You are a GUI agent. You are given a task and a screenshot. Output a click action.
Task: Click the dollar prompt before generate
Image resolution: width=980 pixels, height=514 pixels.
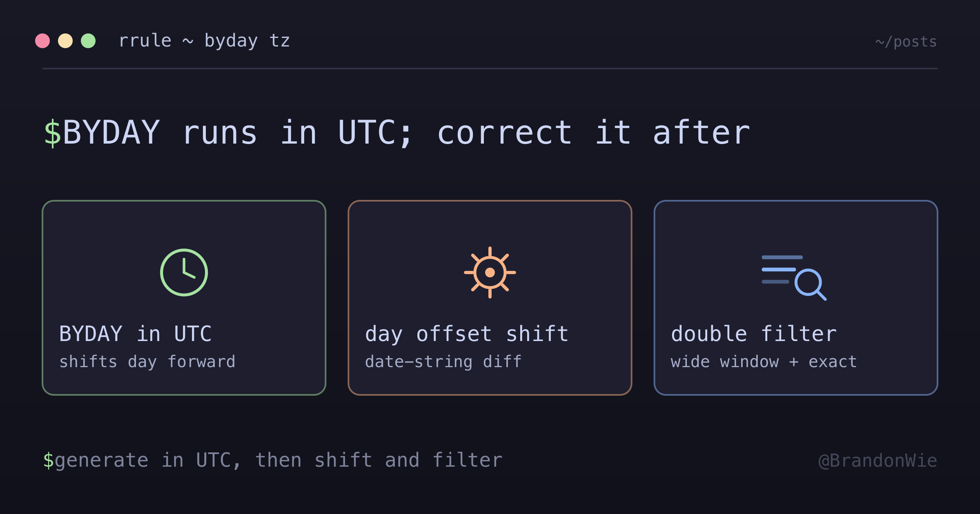(x=48, y=460)
